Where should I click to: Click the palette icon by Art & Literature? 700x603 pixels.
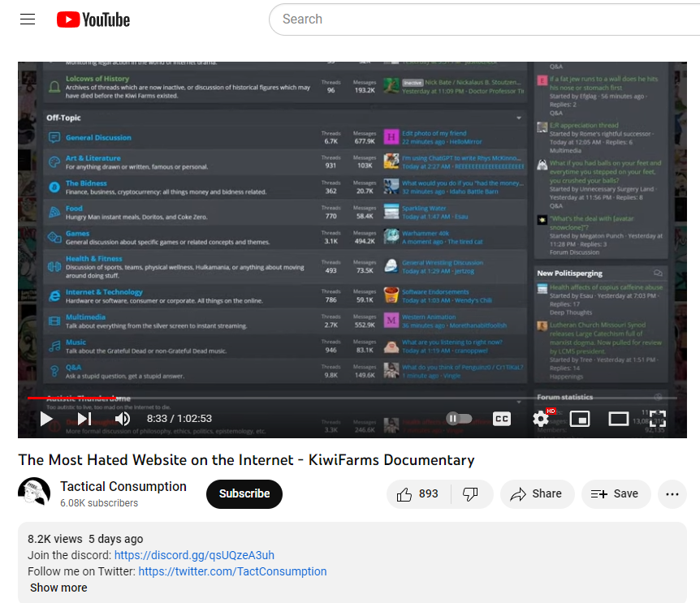click(54, 162)
